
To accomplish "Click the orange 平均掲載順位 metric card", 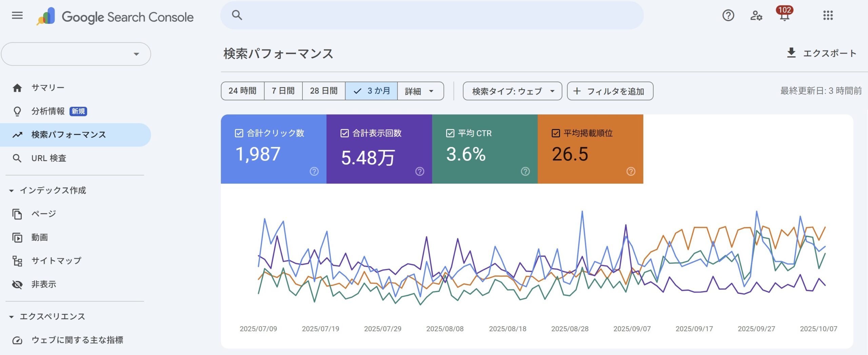I will tap(590, 149).
